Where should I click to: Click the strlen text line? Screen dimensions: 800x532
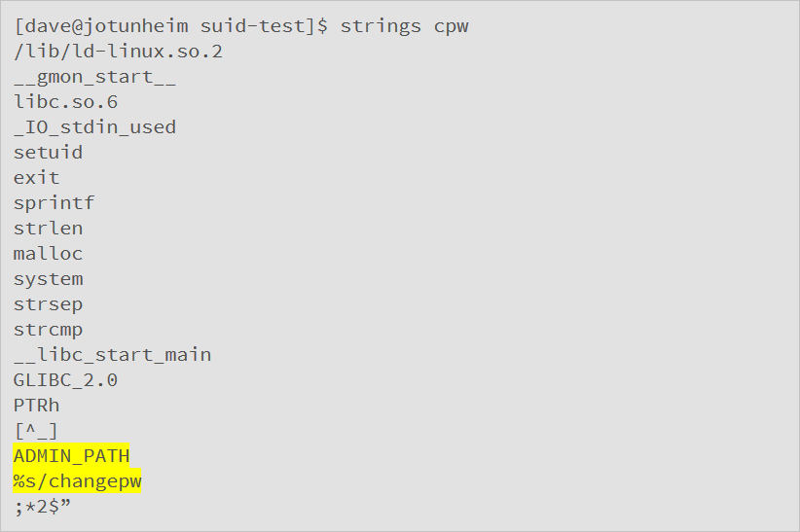(48, 229)
